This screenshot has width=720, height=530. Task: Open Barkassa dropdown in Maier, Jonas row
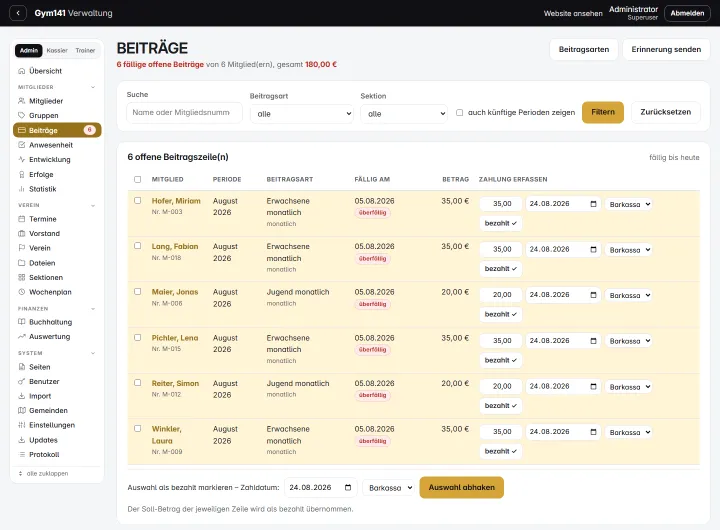[x=629, y=295]
